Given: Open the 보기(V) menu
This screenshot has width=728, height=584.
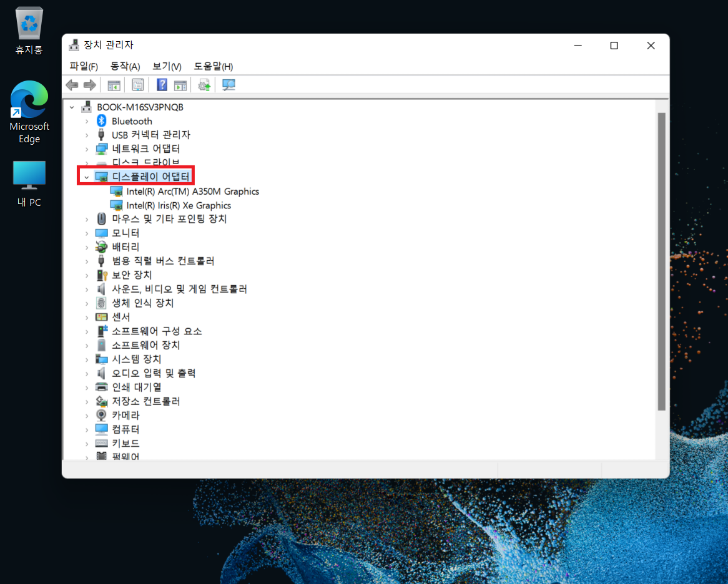Looking at the screenshot, I should click(x=167, y=66).
